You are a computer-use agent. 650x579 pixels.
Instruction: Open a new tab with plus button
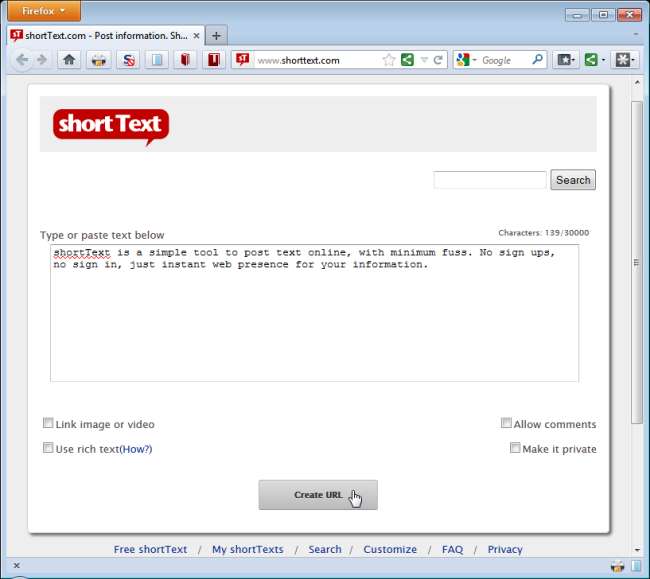coord(216,35)
